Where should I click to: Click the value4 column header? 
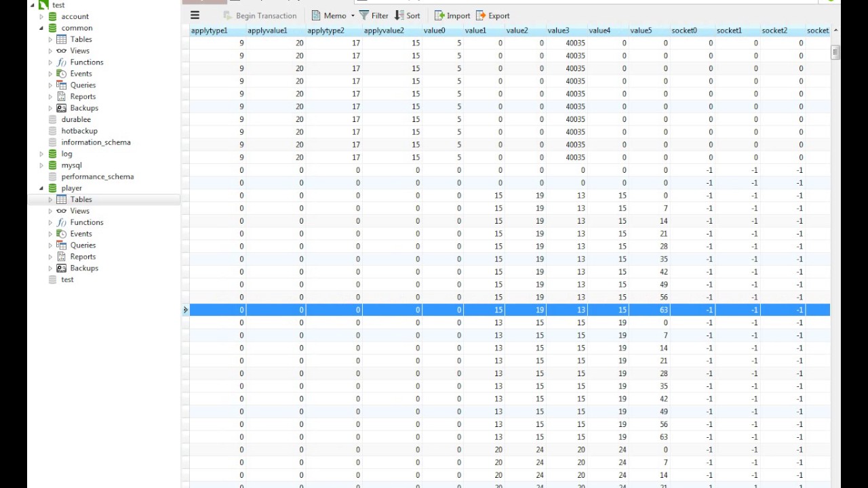click(608, 30)
